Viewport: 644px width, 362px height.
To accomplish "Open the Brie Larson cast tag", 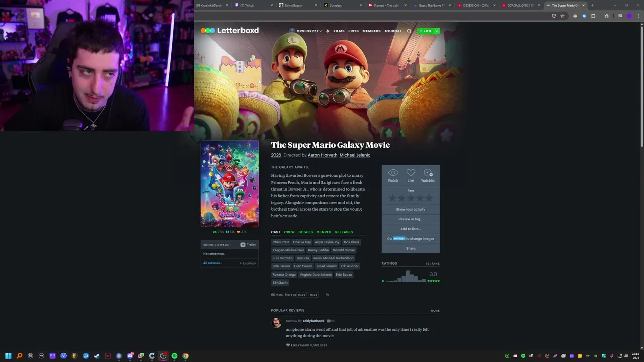I will [x=281, y=266].
